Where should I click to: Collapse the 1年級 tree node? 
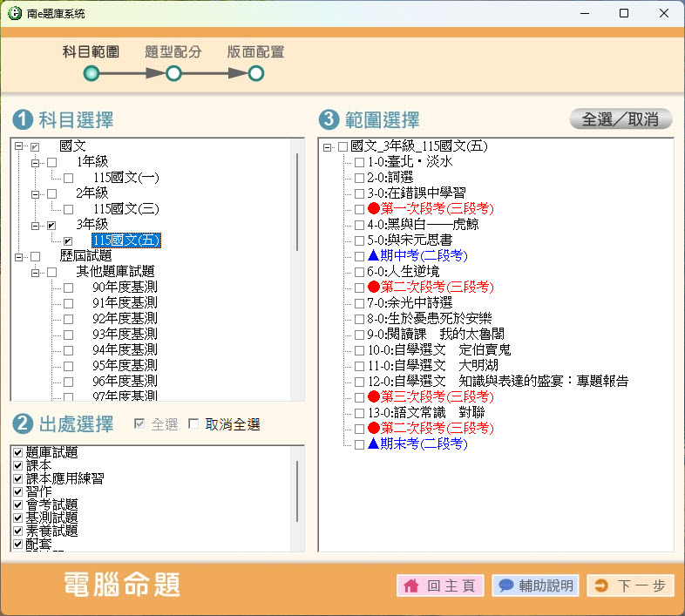[35, 163]
